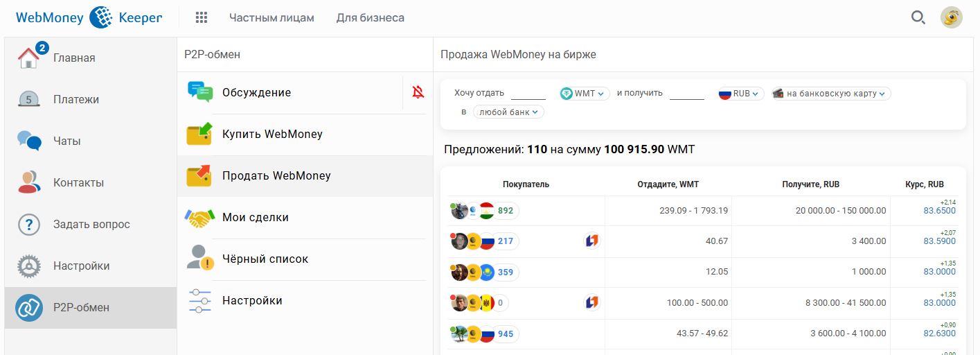Open Контакты in the sidebar
The height and width of the screenshot is (355, 980).
pyautogui.click(x=78, y=182)
